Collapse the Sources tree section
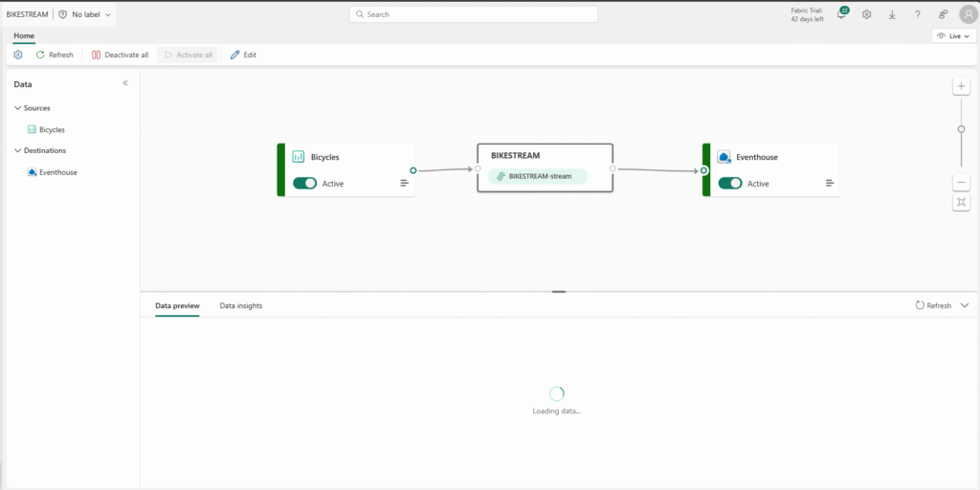Image resolution: width=980 pixels, height=490 pixels. 18,108
